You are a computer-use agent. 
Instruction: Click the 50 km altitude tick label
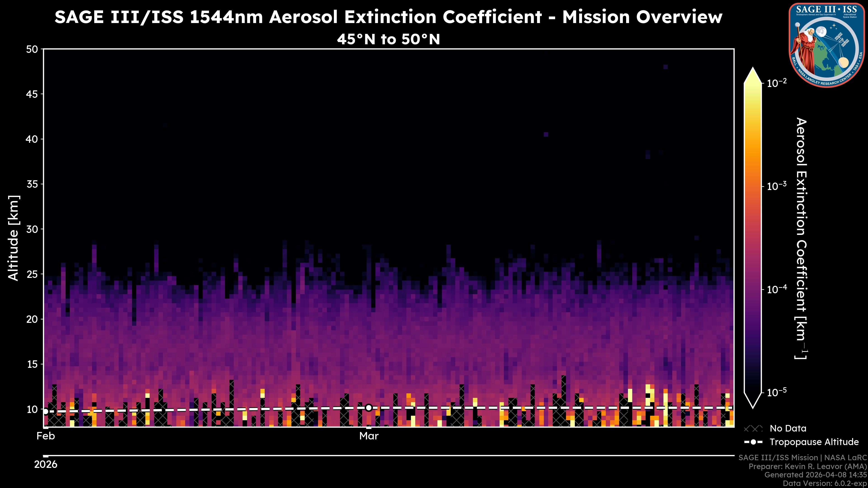coord(32,49)
